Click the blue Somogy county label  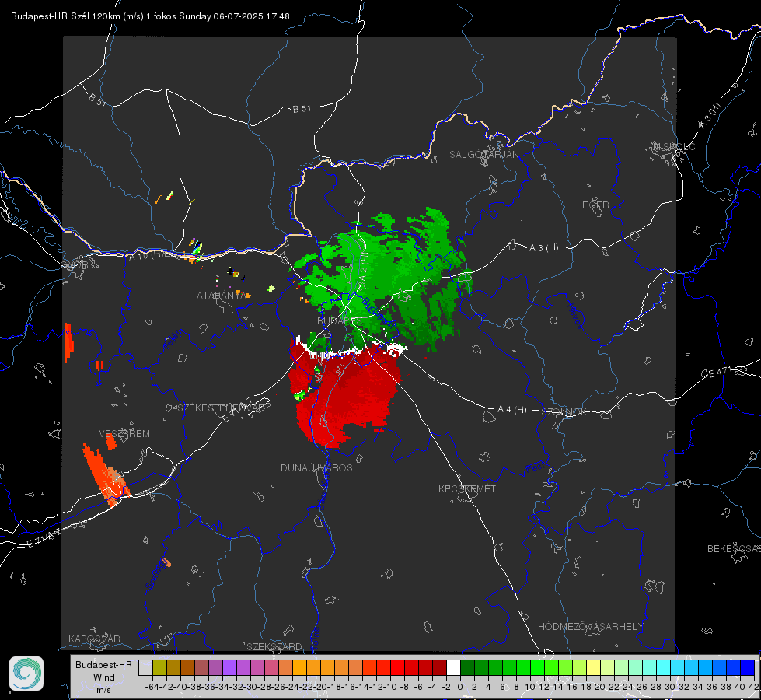(x=155, y=575)
